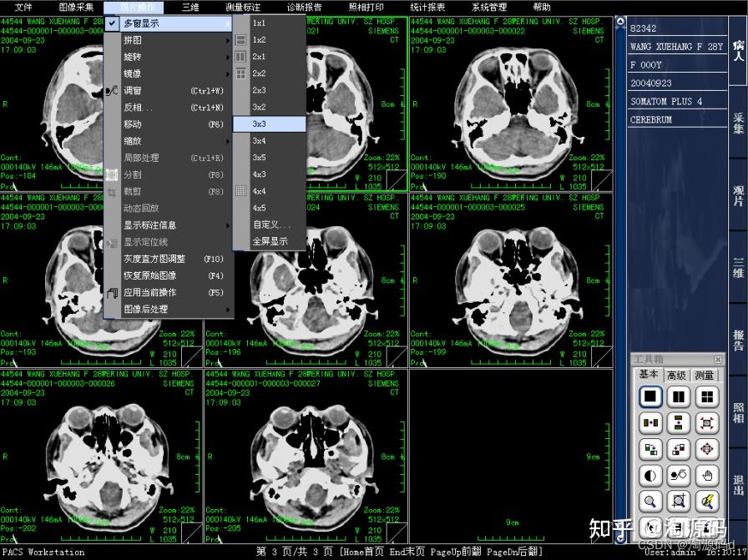Switch to 高级 tab in toolbox
Image resolution: width=748 pixels, height=560 pixels.
pyautogui.click(x=676, y=376)
